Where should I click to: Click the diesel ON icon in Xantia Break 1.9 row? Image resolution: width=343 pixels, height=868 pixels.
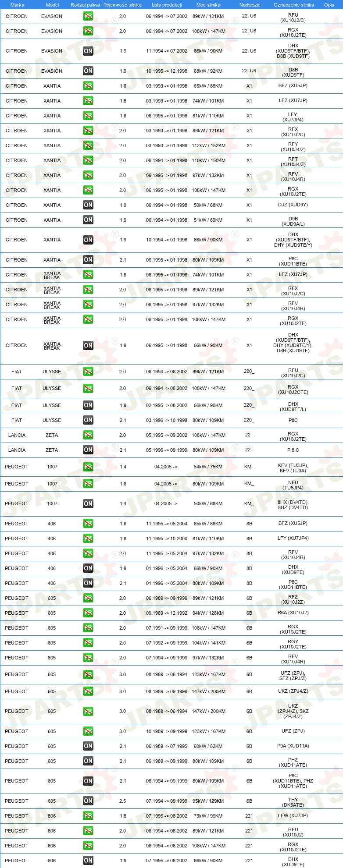(x=88, y=345)
